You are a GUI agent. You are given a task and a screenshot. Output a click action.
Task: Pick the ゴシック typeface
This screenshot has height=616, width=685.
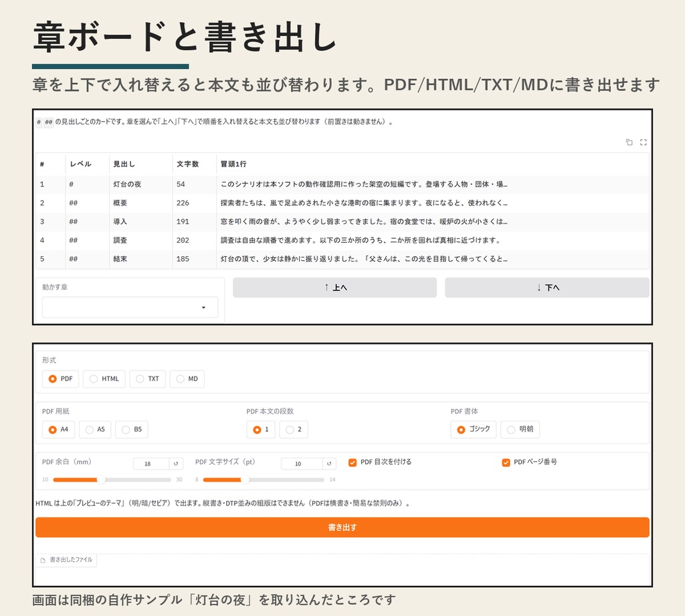click(x=473, y=429)
